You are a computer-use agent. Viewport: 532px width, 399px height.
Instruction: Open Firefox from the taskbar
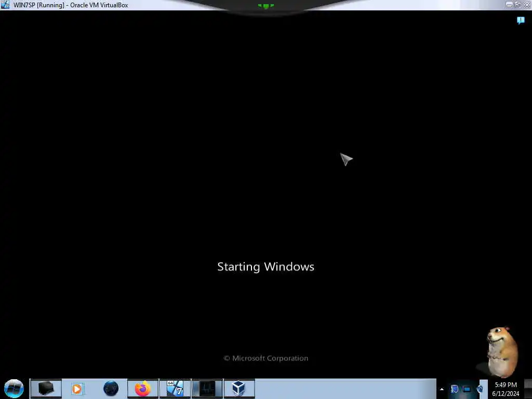(x=143, y=389)
